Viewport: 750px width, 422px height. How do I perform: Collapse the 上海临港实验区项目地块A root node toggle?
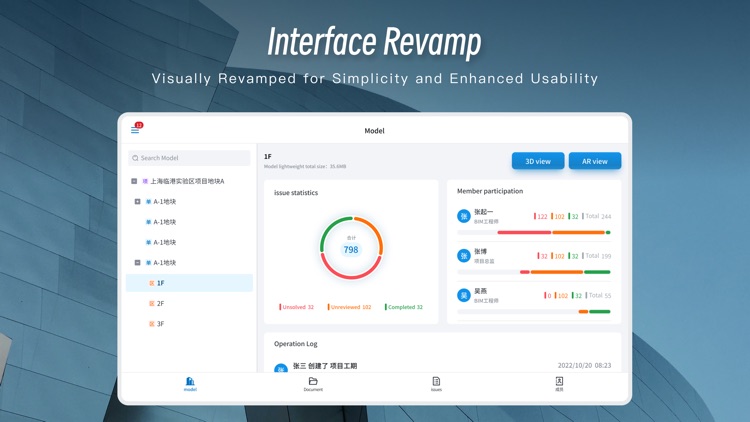click(134, 181)
